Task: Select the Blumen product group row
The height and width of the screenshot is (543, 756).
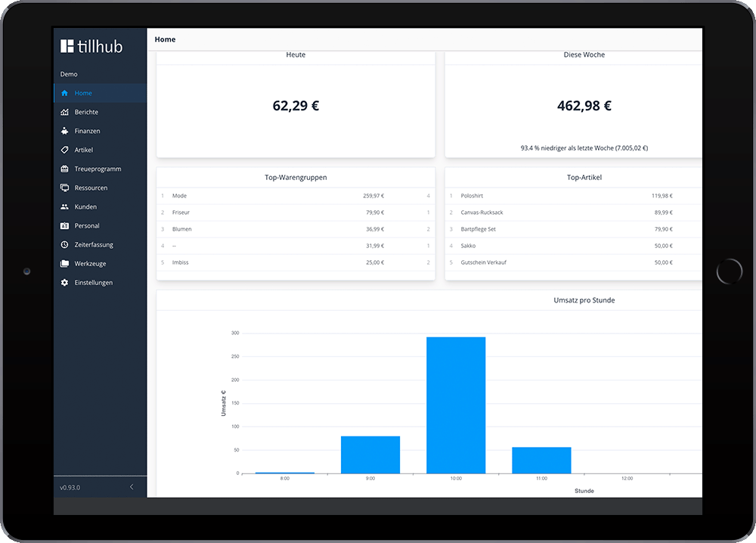Action: (296, 229)
